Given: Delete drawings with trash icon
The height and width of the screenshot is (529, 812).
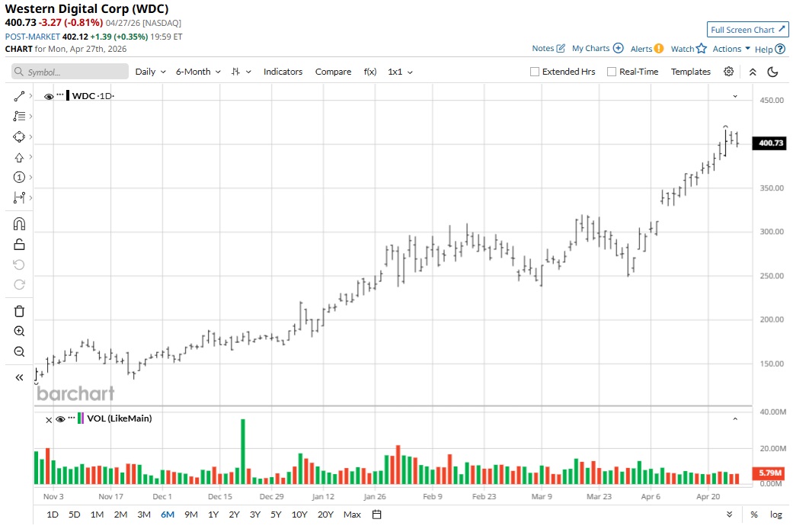Looking at the screenshot, I should click(x=19, y=312).
